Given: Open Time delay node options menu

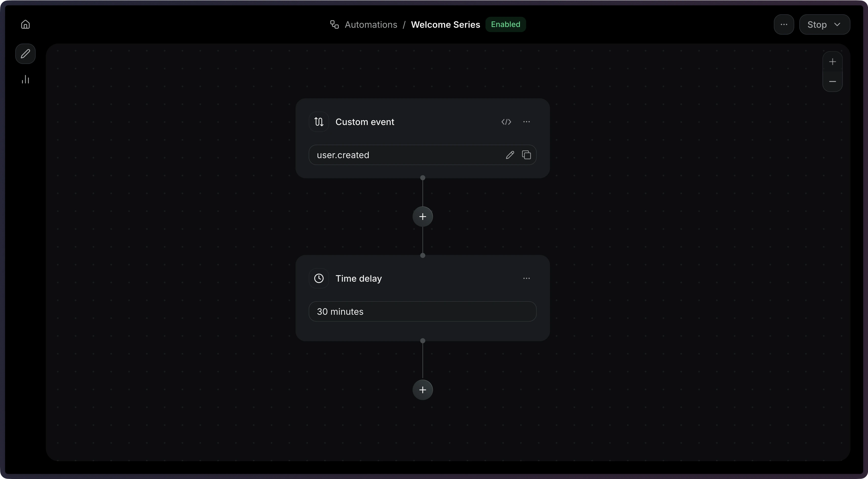Looking at the screenshot, I should pyautogui.click(x=526, y=278).
